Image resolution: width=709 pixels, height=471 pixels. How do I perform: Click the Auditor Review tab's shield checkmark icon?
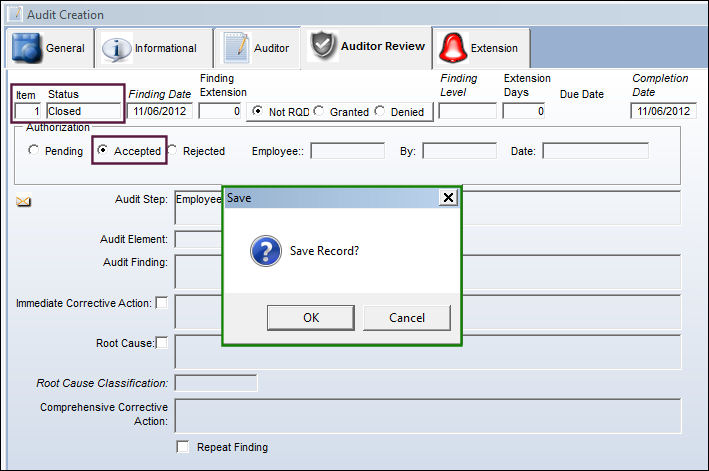[323, 46]
